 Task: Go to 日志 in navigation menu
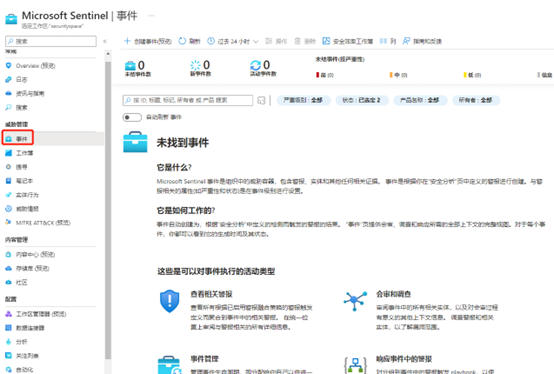pyautogui.click(x=22, y=79)
